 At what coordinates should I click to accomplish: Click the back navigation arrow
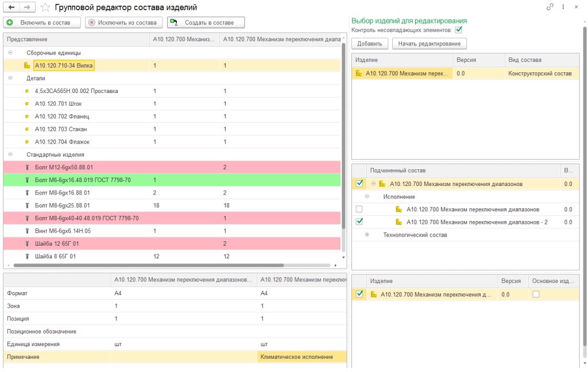click(x=11, y=7)
